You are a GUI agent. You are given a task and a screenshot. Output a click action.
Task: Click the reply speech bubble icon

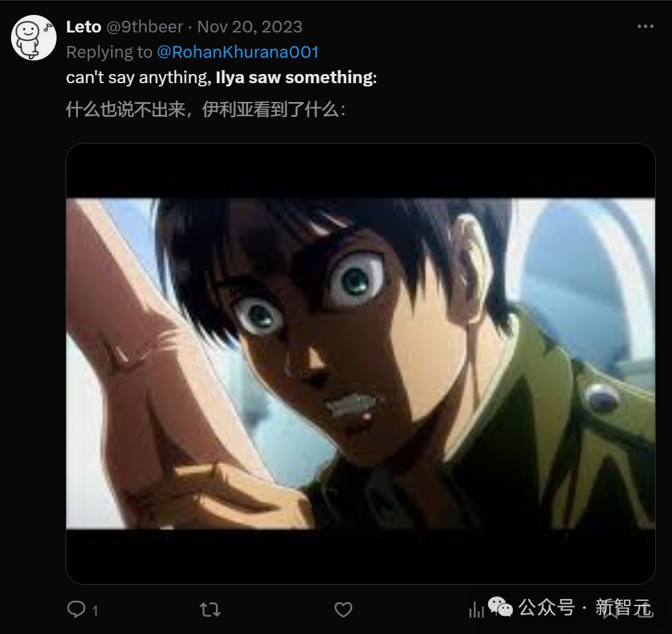tap(77, 609)
